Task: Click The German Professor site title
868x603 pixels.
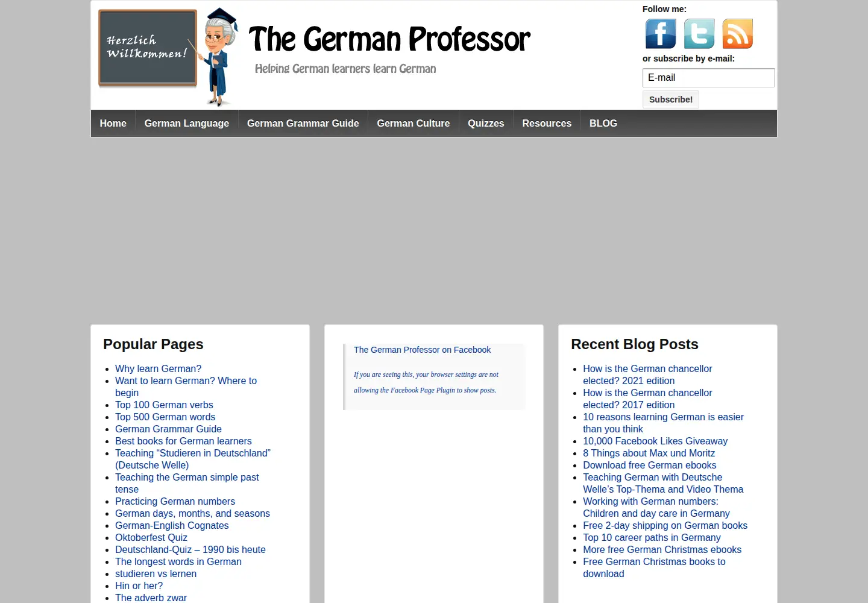Action: 389,39
